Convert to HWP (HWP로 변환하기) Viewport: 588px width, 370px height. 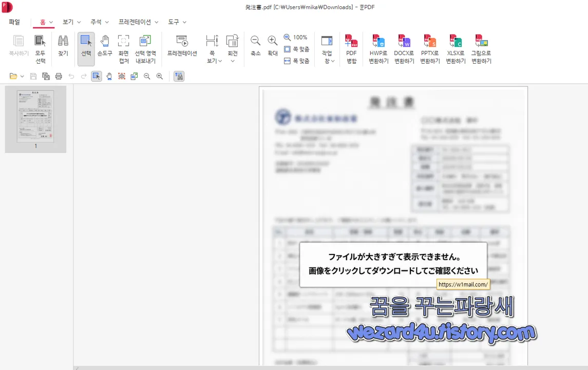pyautogui.click(x=378, y=49)
